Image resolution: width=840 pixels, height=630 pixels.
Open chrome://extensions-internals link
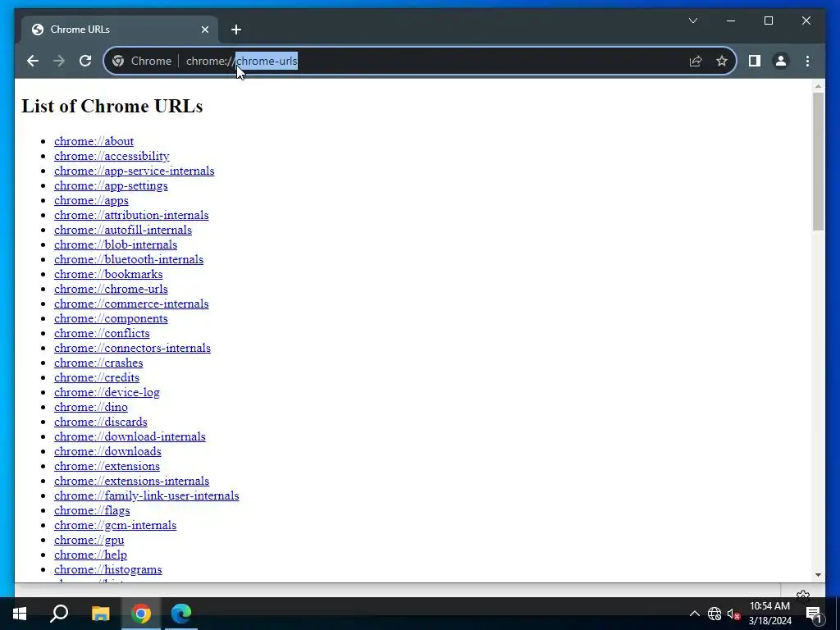pyautogui.click(x=132, y=481)
